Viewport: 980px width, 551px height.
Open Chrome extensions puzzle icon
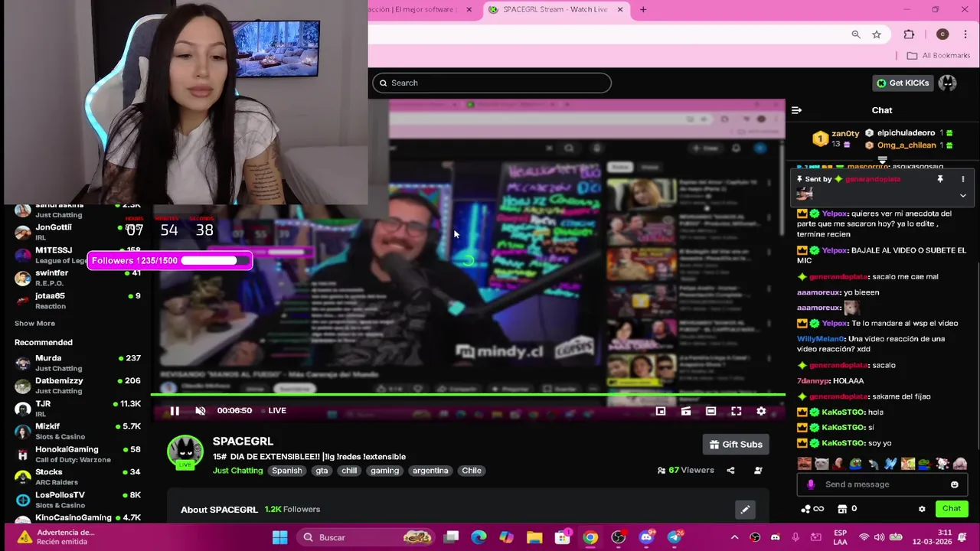[909, 34]
